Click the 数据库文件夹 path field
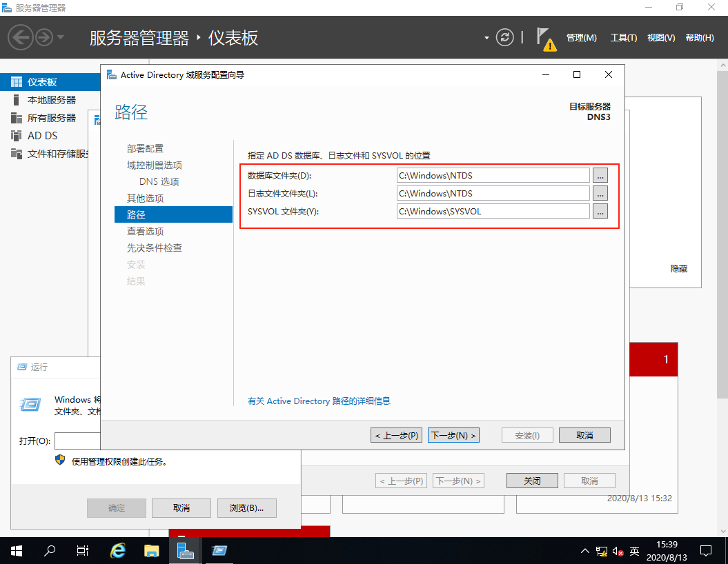Screen dimensions: 728x564 click(x=493, y=175)
